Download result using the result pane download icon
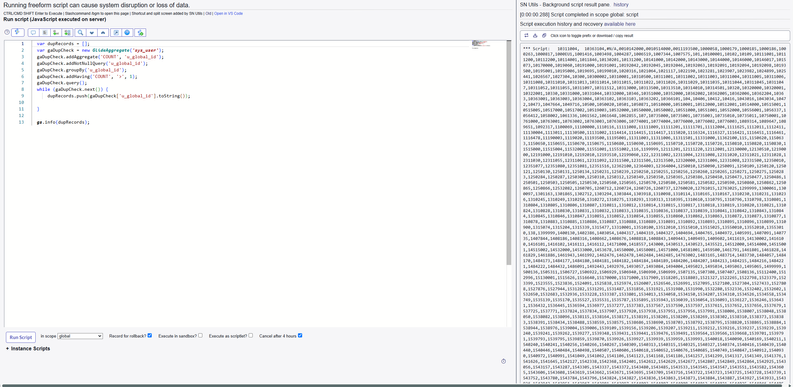The image size is (793, 387). pyautogui.click(x=535, y=36)
